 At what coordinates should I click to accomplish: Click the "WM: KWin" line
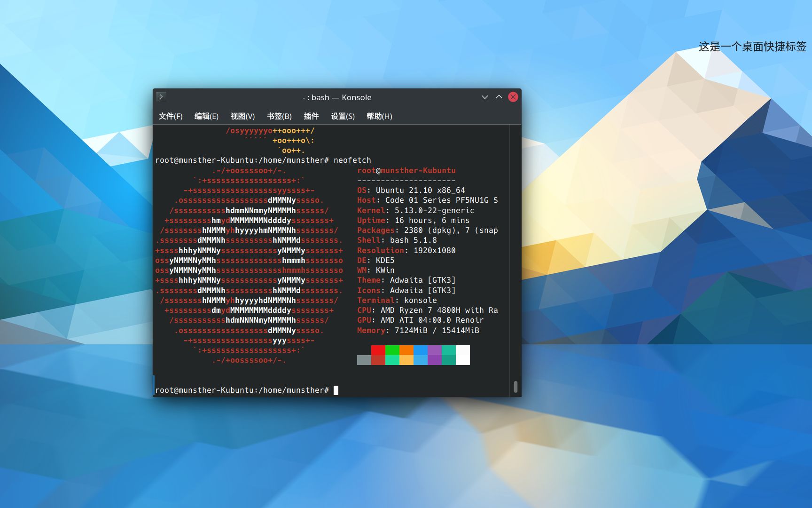tap(376, 270)
